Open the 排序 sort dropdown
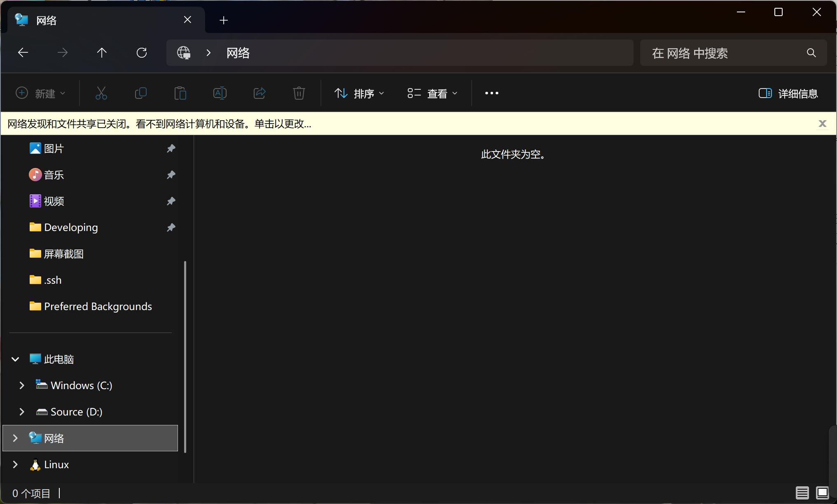The image size is (837, 504). 359,93
